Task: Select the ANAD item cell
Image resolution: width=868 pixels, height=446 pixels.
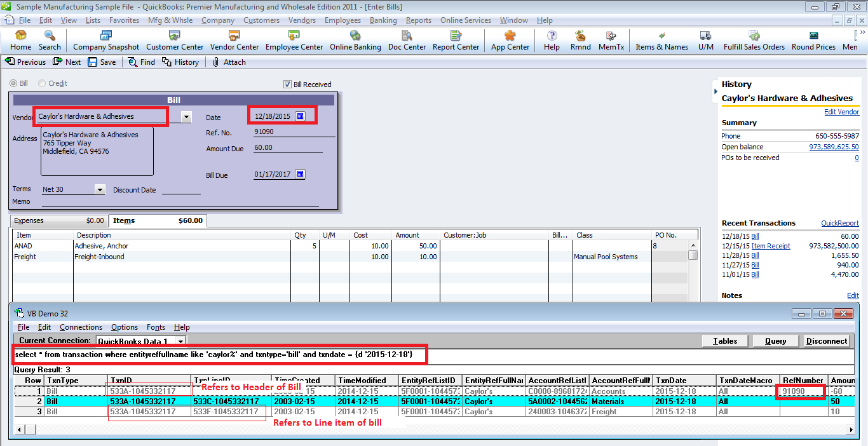Action: click(x=43, y=246)
